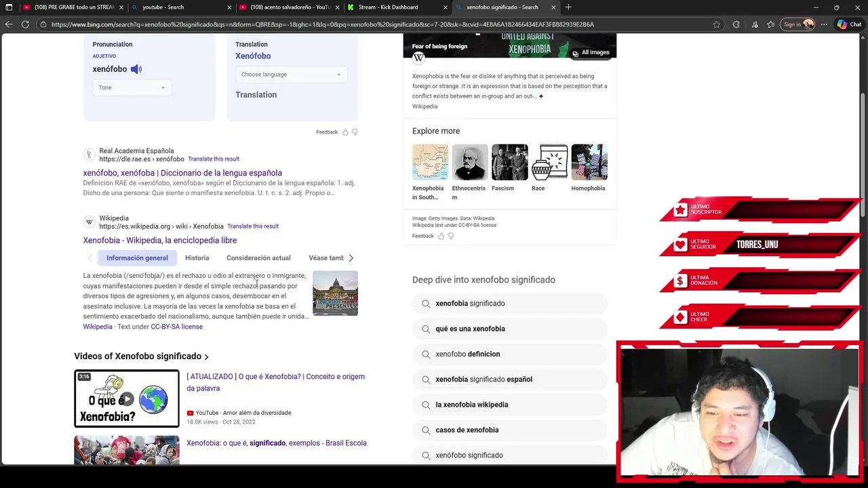This screenshot has height=488, width=868.
Task: Translate the Real Academia Española result
Action: pos(214,159)
